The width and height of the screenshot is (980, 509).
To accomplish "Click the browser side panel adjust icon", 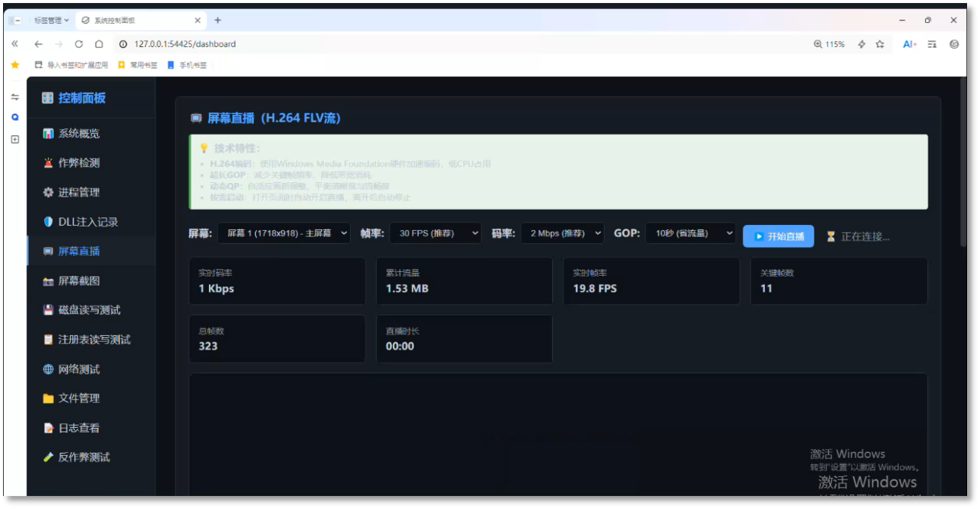I will pos(14,97).
